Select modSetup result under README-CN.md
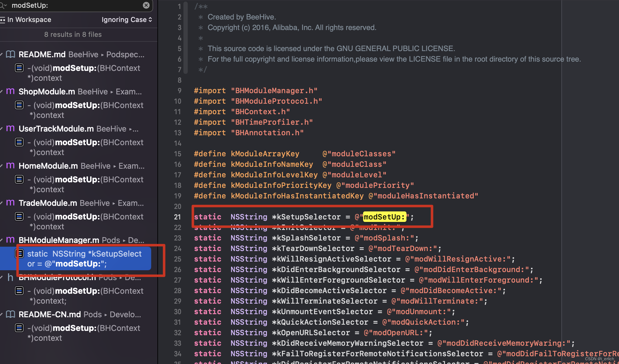Image resolution: width=619 pixels, height=364 pixels. coord(84,333)
